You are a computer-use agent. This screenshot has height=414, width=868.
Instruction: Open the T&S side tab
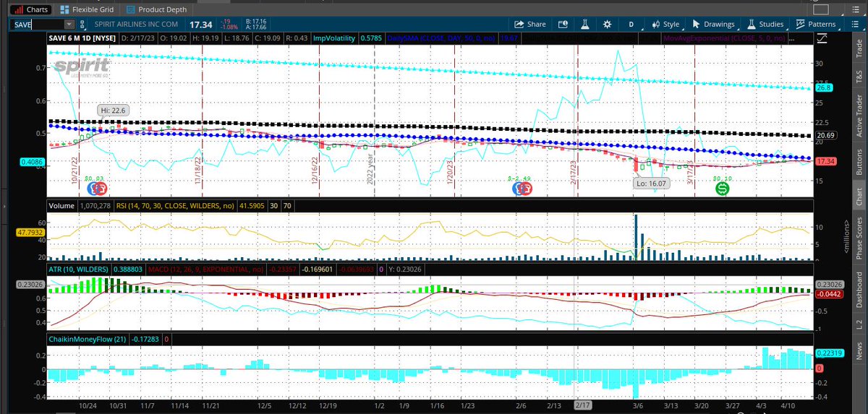coord(859,77)
